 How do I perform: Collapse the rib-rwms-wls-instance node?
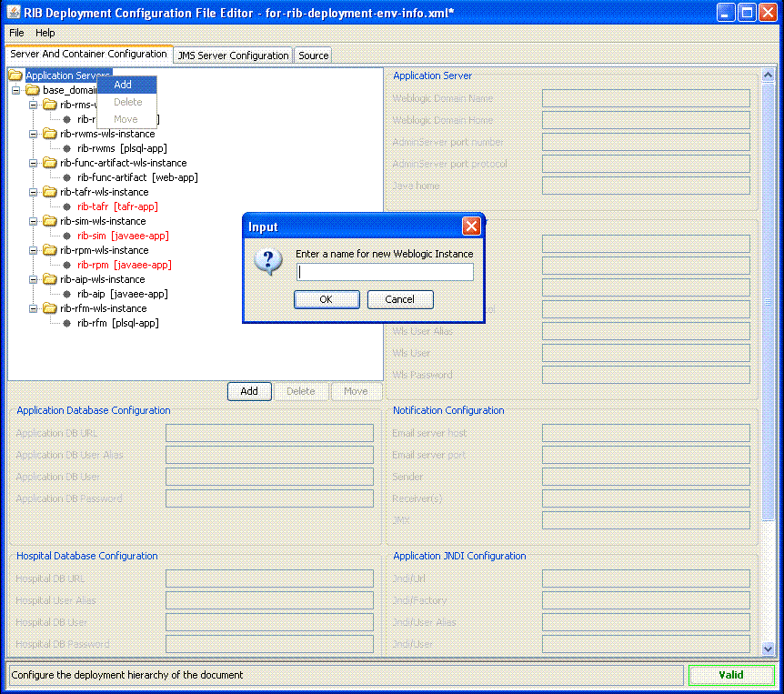(33, 134)
